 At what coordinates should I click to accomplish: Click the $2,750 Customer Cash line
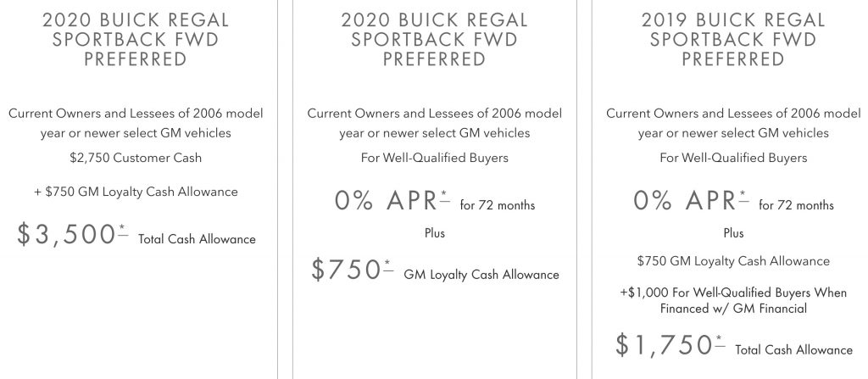pos(136,158)
